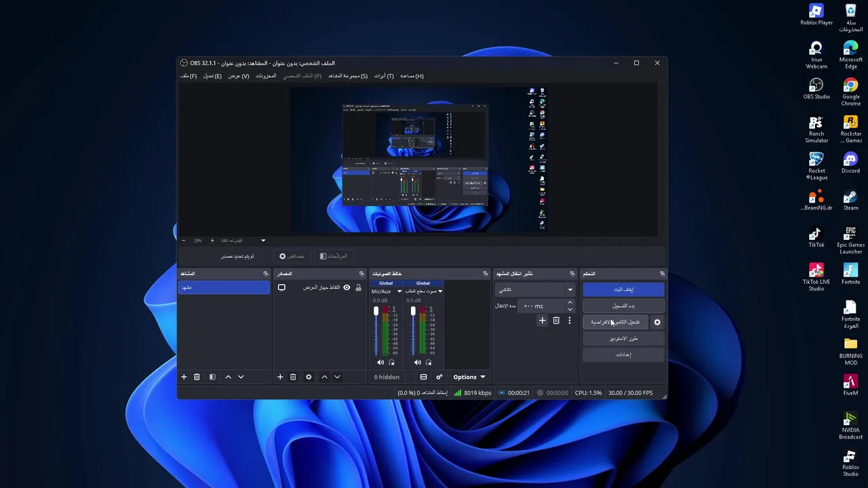Open the Settings button in the Controls panel
868x488 pixels.
[x=623, y=354]
